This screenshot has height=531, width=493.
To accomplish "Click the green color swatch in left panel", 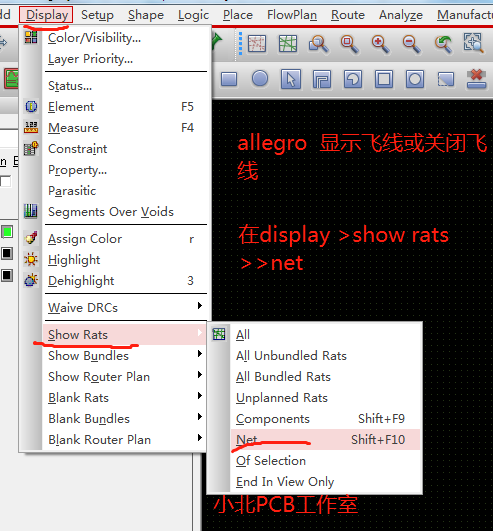I will tap(7, 232).
